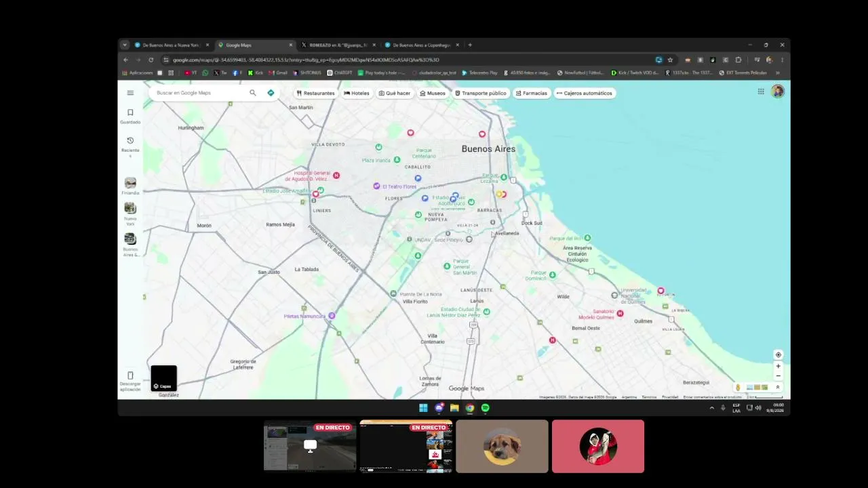This screenshot has height=488, width=868.
Task: Switch to De Buenos Aires a Copenhague tab
Action: pos(421,45)
